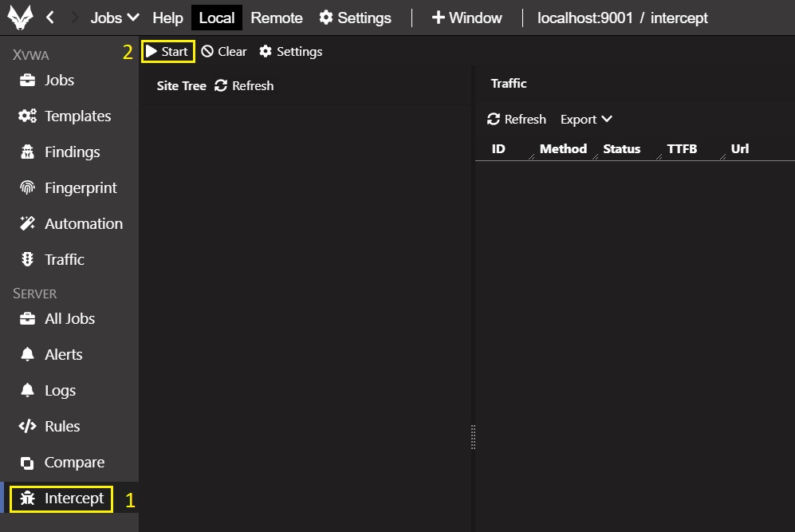Viewport: 795px width, 532px height.
Task: Click the fox logo icon
Action: (x=20, y=18)
